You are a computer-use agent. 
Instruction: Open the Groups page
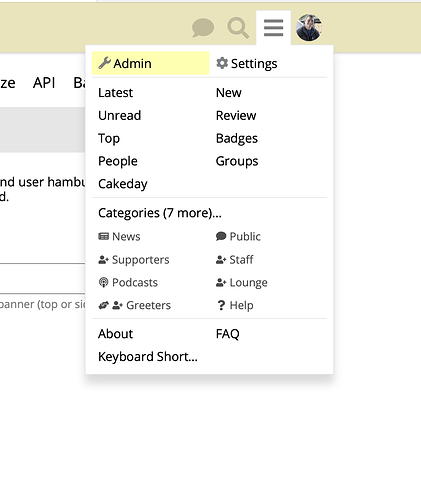tap(237, 161)
